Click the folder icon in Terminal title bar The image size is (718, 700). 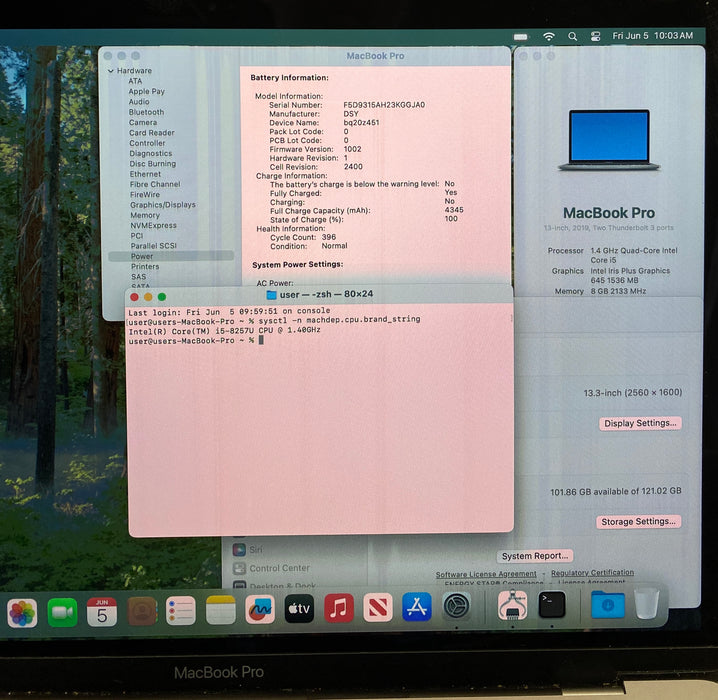tap(272, 294)
